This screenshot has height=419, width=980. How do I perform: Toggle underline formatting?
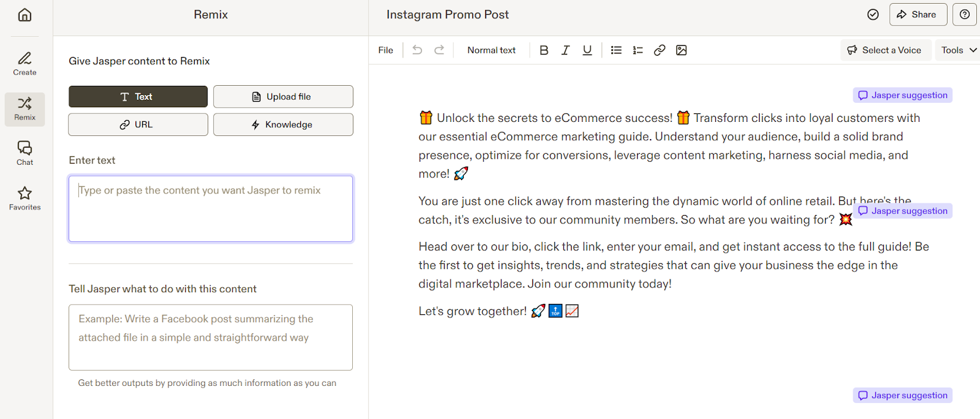tap(587, 50)
